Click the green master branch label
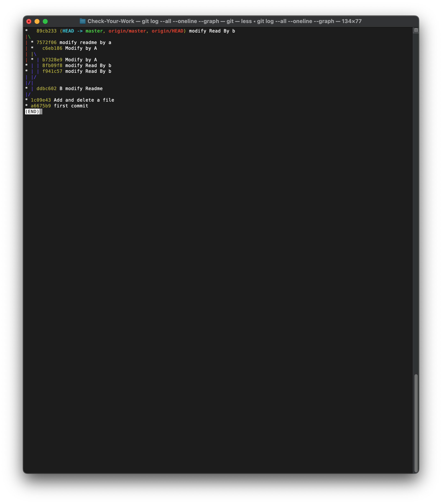442x504 pixels. (x=94, y=31)
